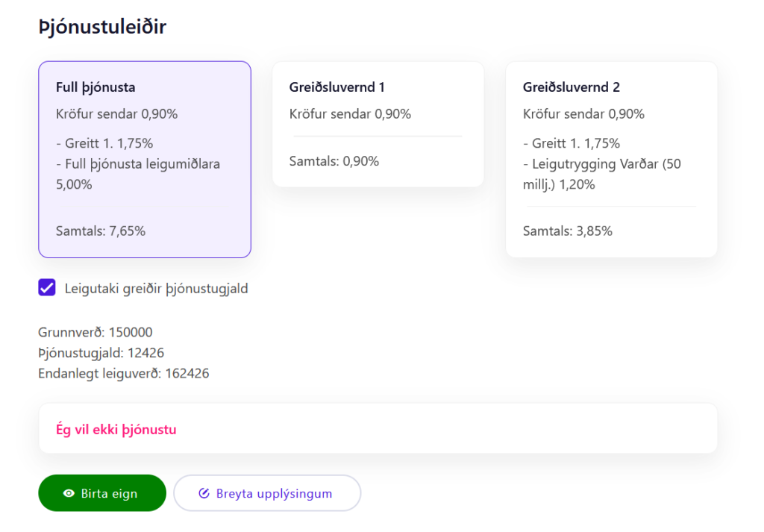The width and height of the screenshot is (764, 532).
Task: Click the Samtals: 0,90% total
Action: [334, 161]
